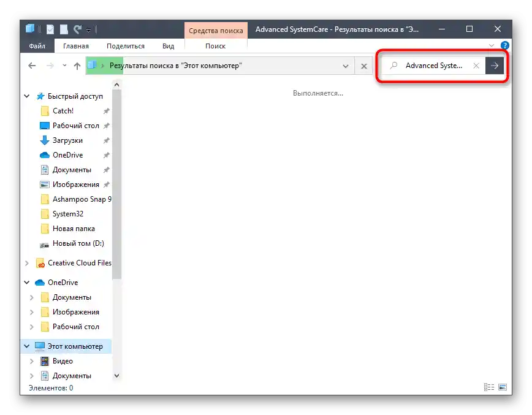Image resolution: width=532 pixels, height=415 pixels.
Task: Select Рабочий стол under OneDrive
Action: 75,327
